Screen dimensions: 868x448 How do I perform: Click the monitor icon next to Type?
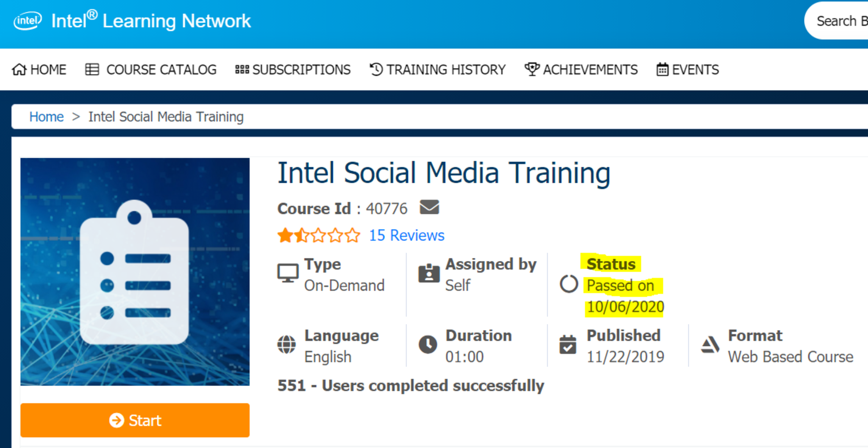point(288,273)
